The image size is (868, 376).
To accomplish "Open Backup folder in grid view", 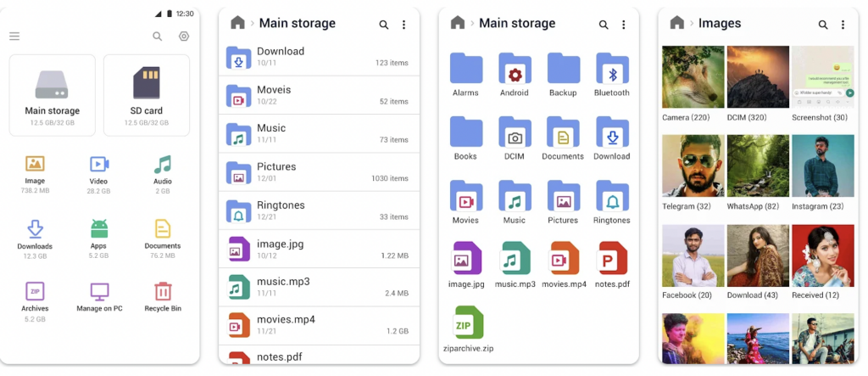I will 563,75.
